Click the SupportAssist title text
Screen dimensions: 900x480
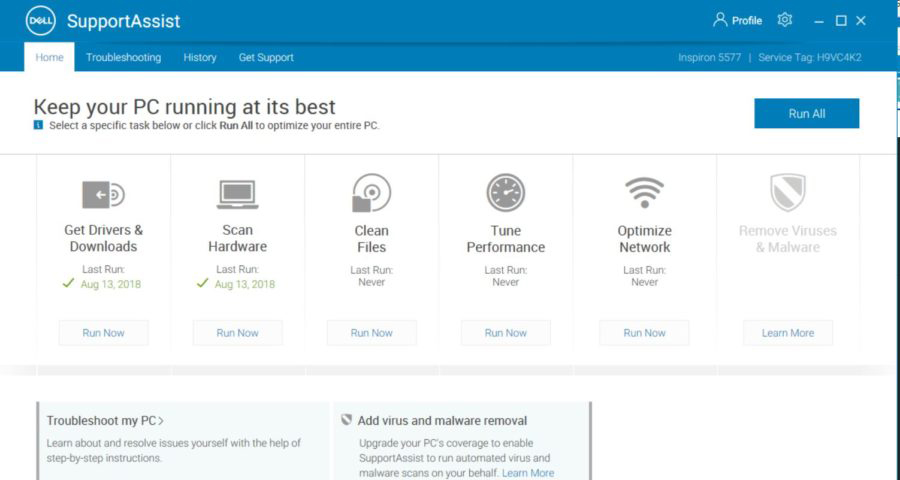pyautogui.click(x=123, y=21)
